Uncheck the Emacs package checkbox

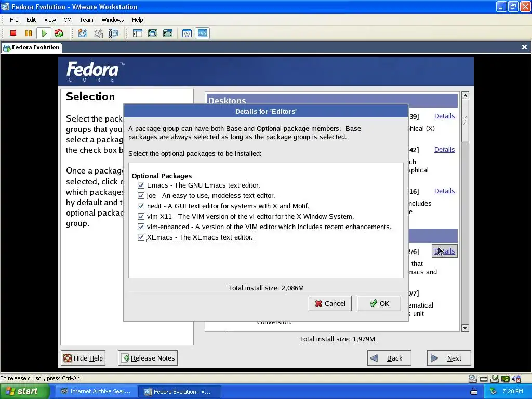141,185
